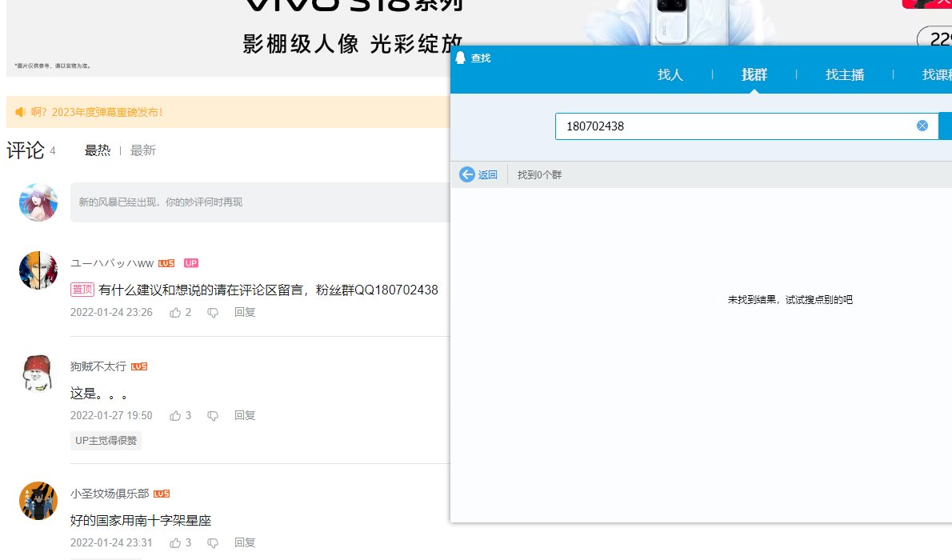952x560 pixels.
Task: Click the 评论 heading
Action: tap(26, 150)
